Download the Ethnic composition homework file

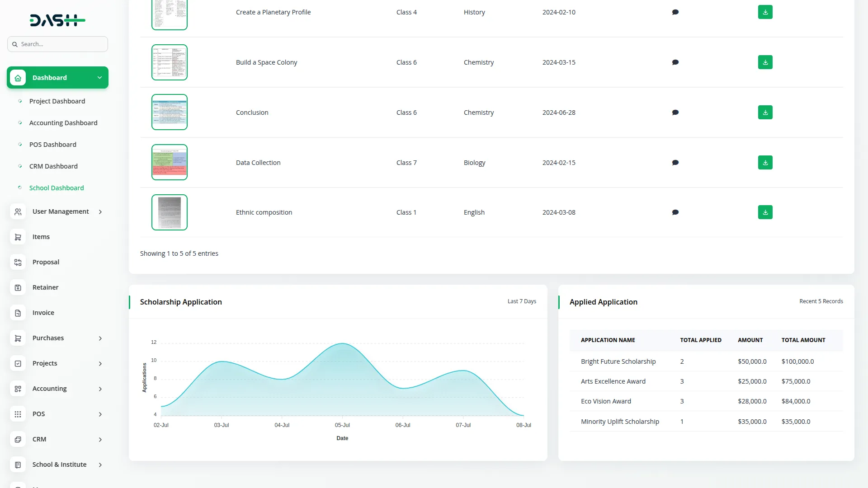(x=765, y=212)
